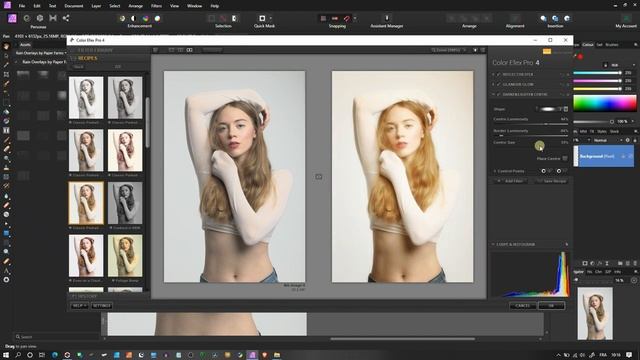This screenshot has height=360, width=640.
Task: Open the Export Persona share icon
Action: point(66,18)
